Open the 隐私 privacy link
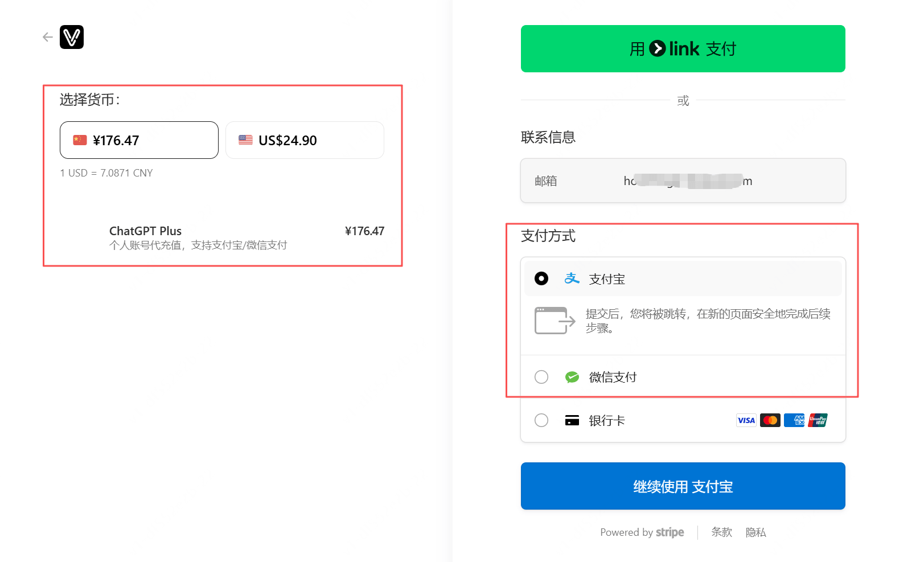This screenshot has width=924, height=562. coord(755,532)
